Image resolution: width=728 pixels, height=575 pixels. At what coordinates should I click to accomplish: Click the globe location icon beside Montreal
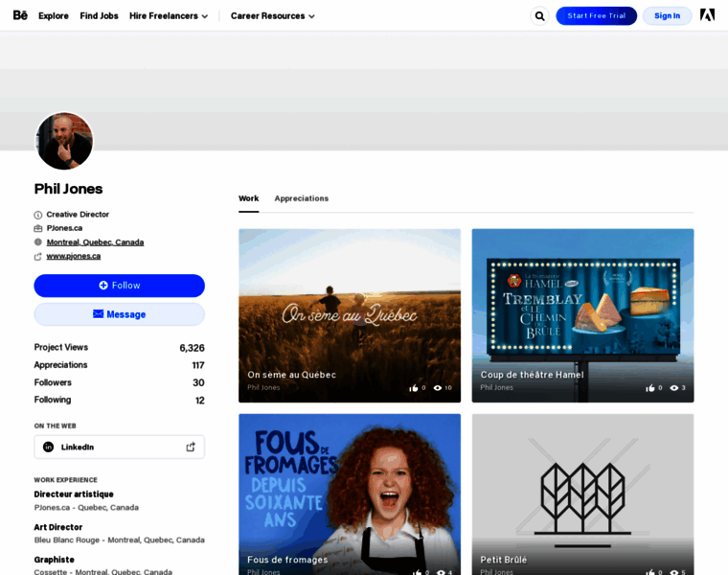(38, 242)
